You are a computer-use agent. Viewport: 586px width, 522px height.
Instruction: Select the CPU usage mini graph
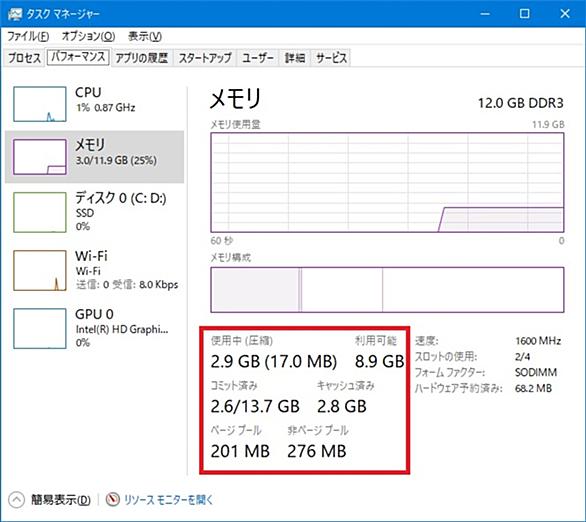(x=40, y=104)
